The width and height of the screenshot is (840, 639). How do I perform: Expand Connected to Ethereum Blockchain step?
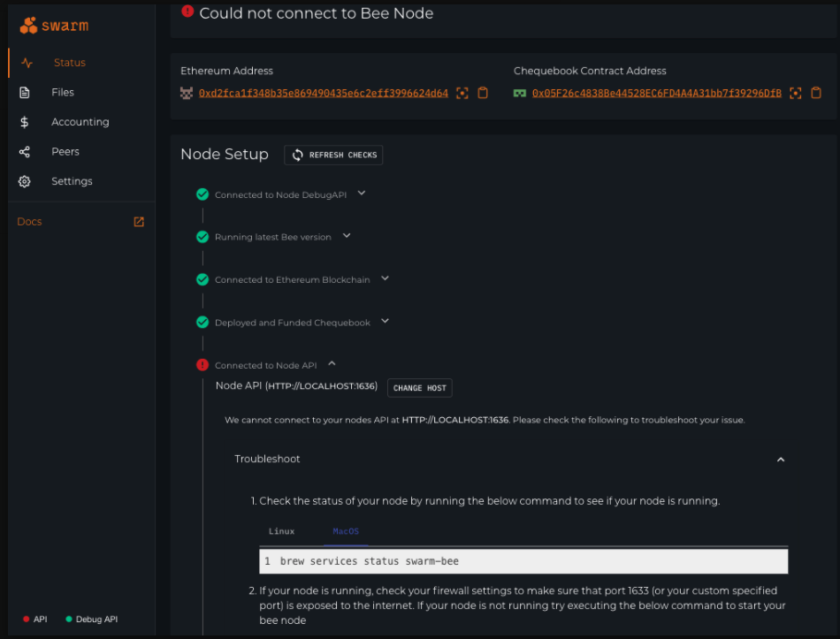coord(385,278)
